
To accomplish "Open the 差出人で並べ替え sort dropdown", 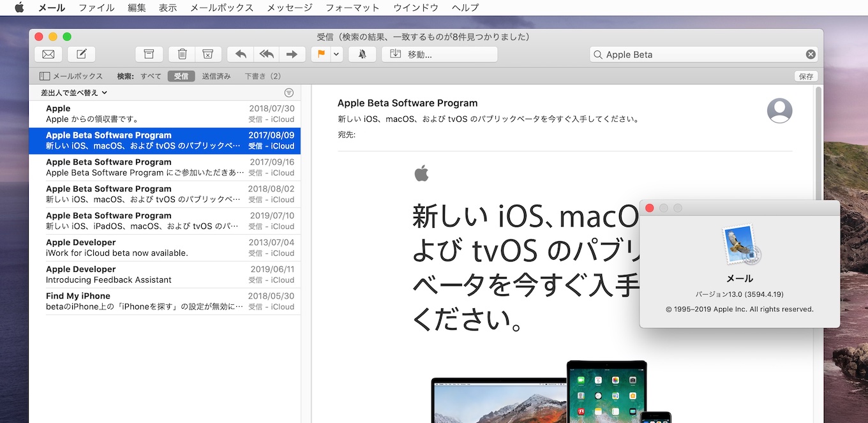I will coord(74,93).
